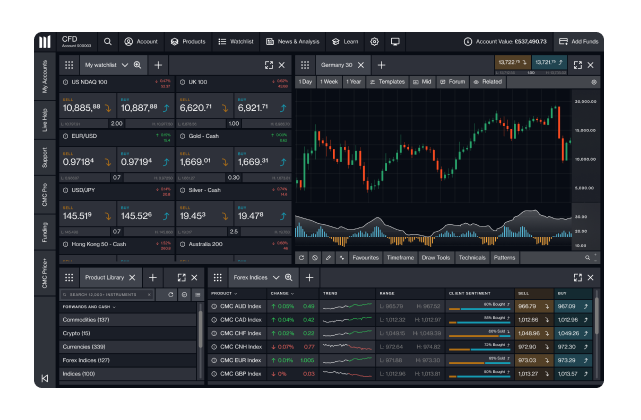Screen dimensions: 641x420
Task: Click the CMC Markets logo icon
Action: coord(45,42)
